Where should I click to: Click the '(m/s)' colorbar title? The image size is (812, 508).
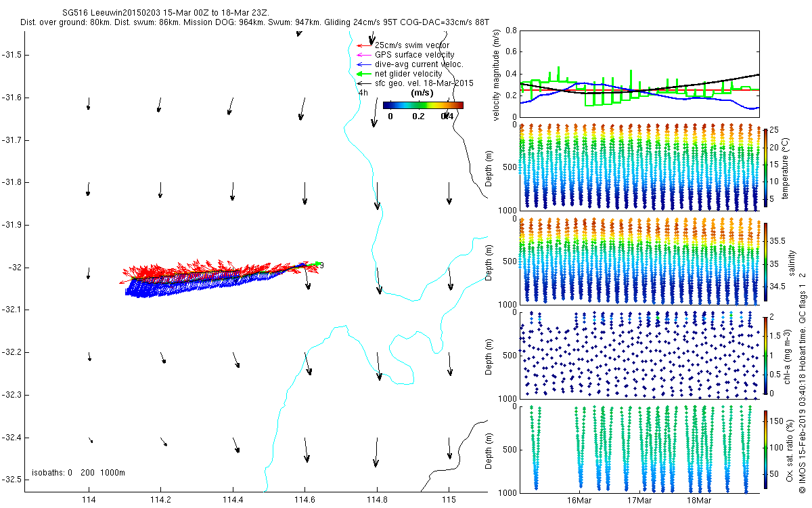(x=423, y=93)
